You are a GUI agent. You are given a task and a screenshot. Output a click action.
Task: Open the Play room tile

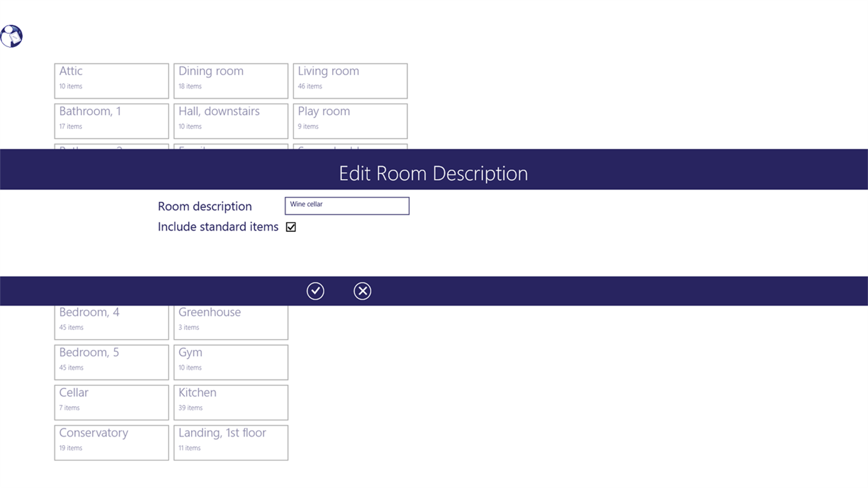350,120
